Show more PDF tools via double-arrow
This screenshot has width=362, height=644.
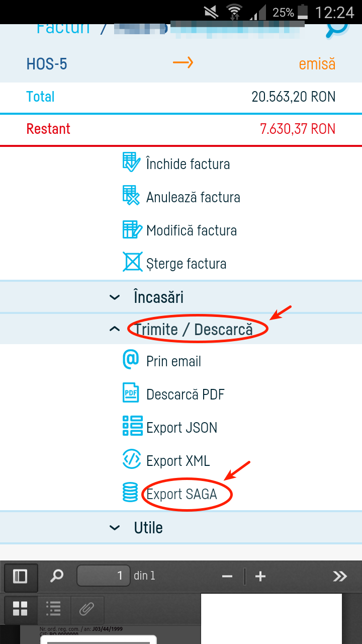(340, 577)
